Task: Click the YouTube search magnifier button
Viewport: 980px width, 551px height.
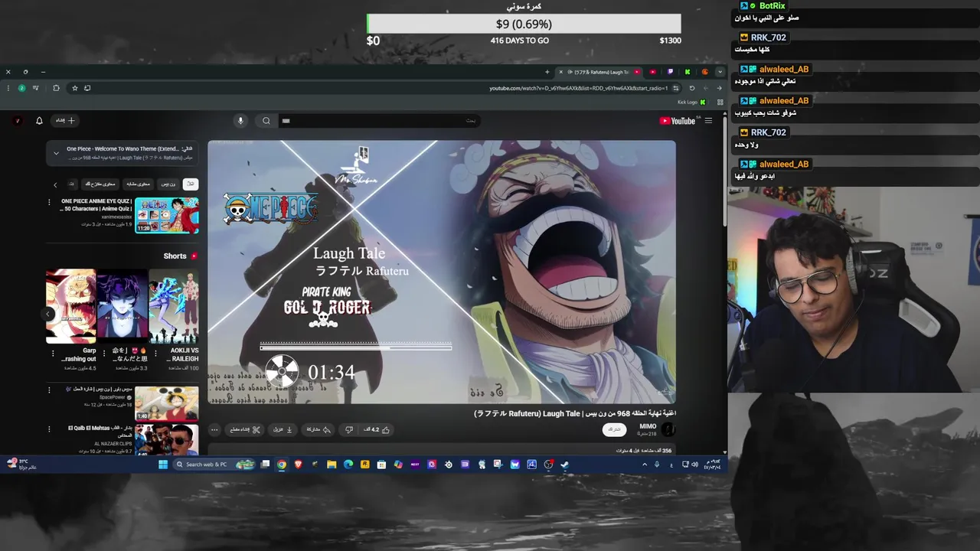Action: click(x=266, y=121)
